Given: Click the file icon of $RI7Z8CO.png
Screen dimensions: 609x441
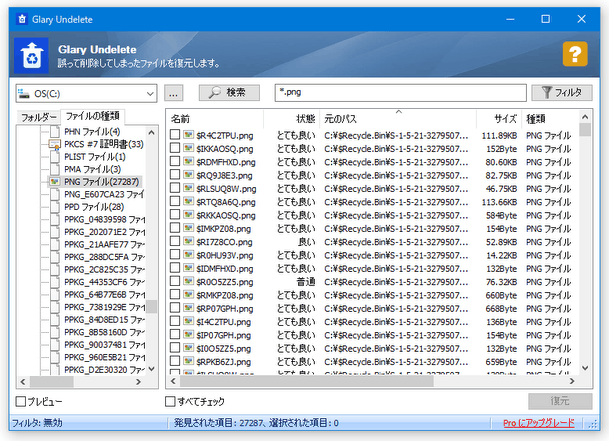Looking at the screenshot, I should tap(188, 241).
